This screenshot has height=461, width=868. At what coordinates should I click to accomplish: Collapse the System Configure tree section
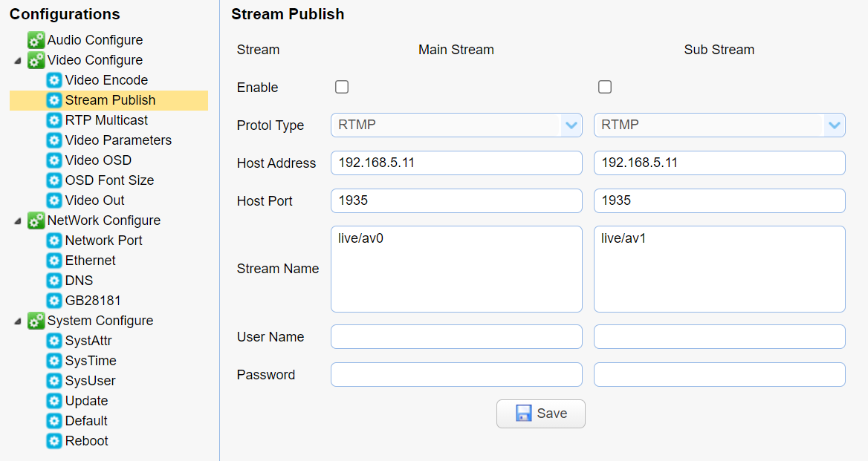point(18,321)
